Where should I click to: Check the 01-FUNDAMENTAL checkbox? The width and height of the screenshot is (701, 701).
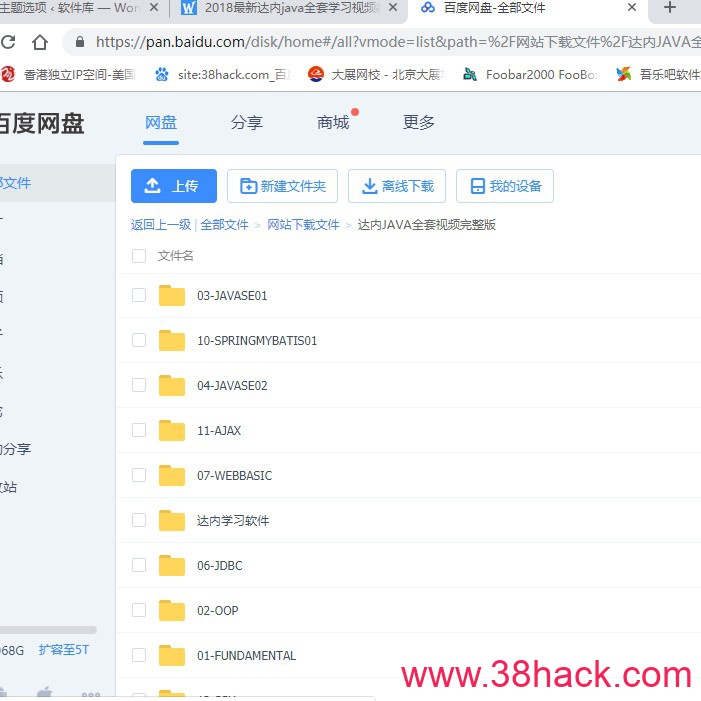click(x=139, y=655)
